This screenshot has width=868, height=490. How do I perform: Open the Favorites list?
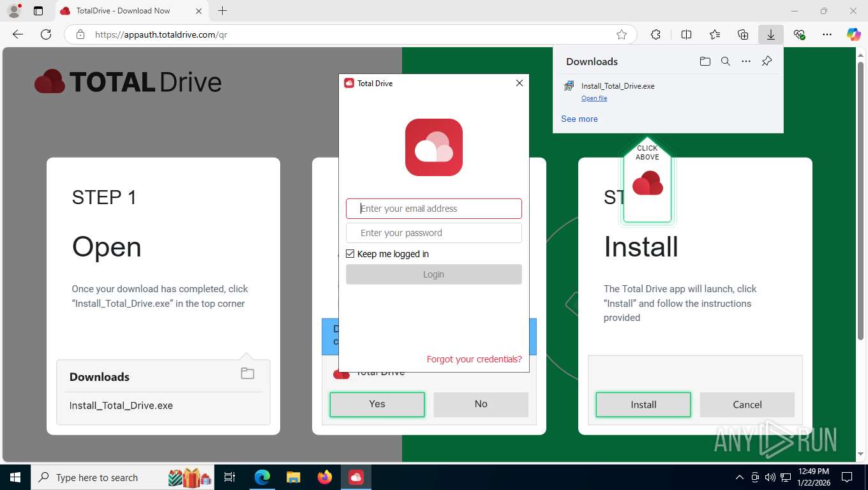point(715,34)
